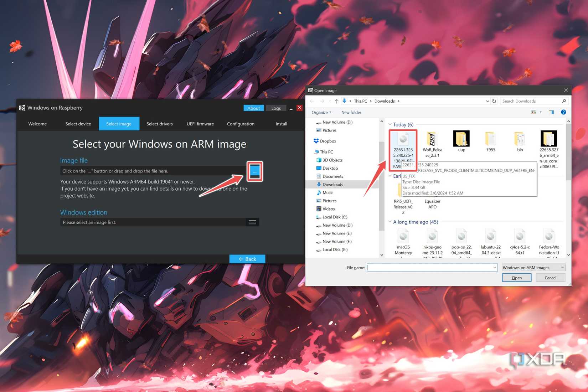Open the help question mark icon
This screenshot has height=392, width=588.
coord(563,112)
